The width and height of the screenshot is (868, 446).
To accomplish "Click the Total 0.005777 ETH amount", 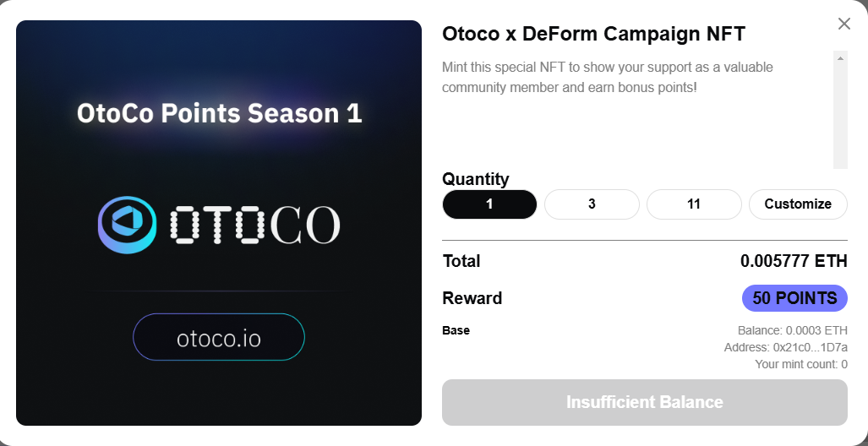I will [x=793, y=261].
